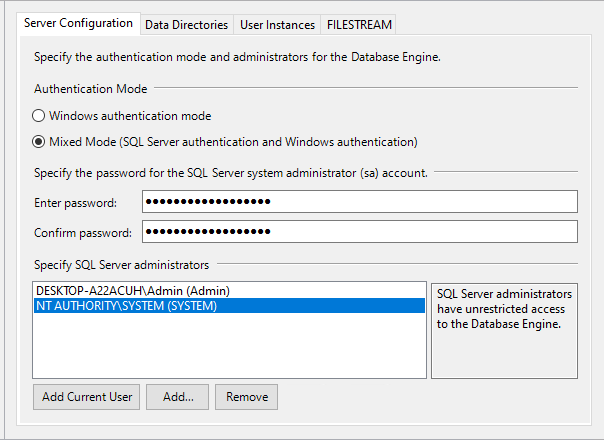
Task: Choose Mixed Mode authentication radio button
Action: pos(39,142)
